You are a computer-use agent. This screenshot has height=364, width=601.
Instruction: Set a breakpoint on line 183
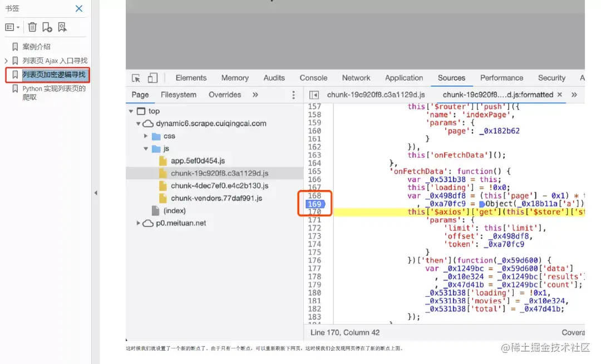tap(314, 317)
